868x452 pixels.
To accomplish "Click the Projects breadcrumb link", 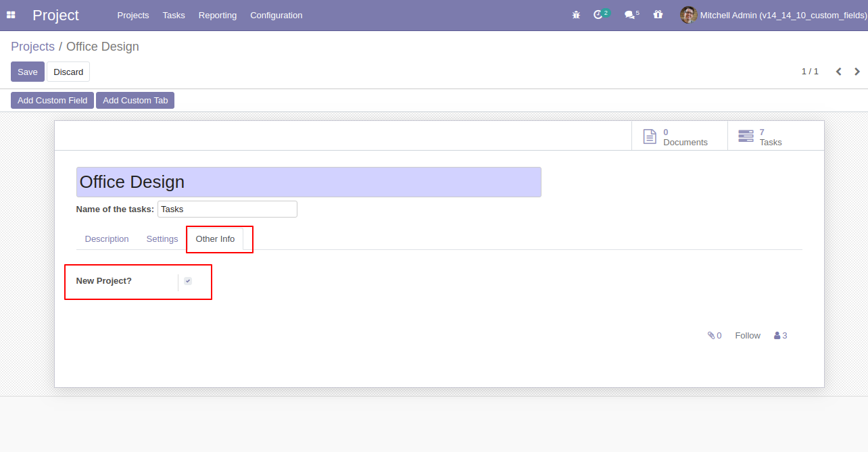I will click(32, 47).
